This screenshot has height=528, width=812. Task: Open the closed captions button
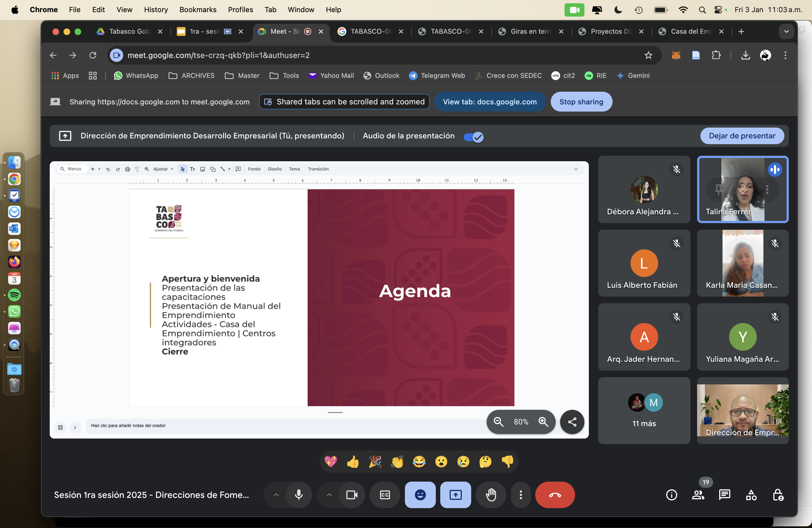pos(385,495)
